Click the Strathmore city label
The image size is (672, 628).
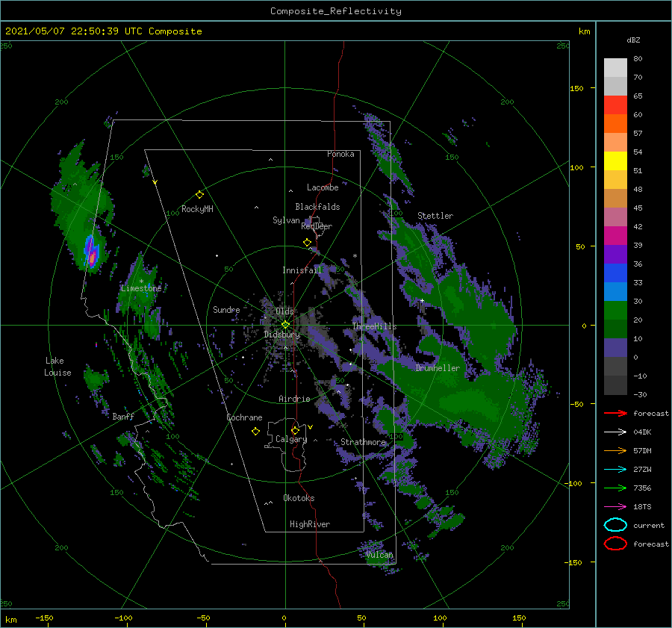[364, 442]
